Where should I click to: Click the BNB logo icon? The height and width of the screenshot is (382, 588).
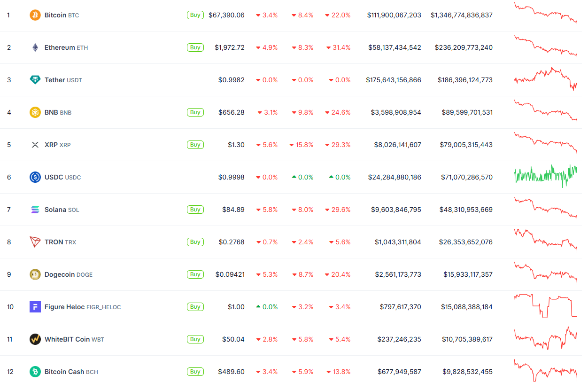pyautogui.click(x=35, y=112)
